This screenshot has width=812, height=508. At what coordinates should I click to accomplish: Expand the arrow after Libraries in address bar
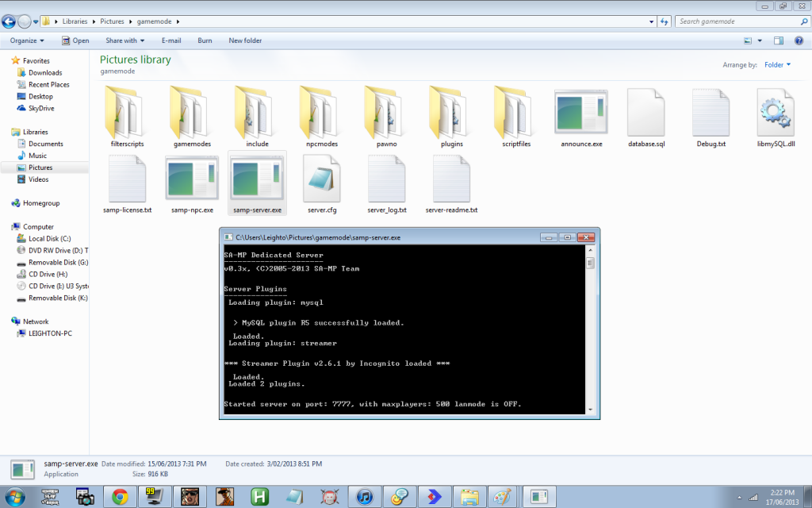point(94,21)
